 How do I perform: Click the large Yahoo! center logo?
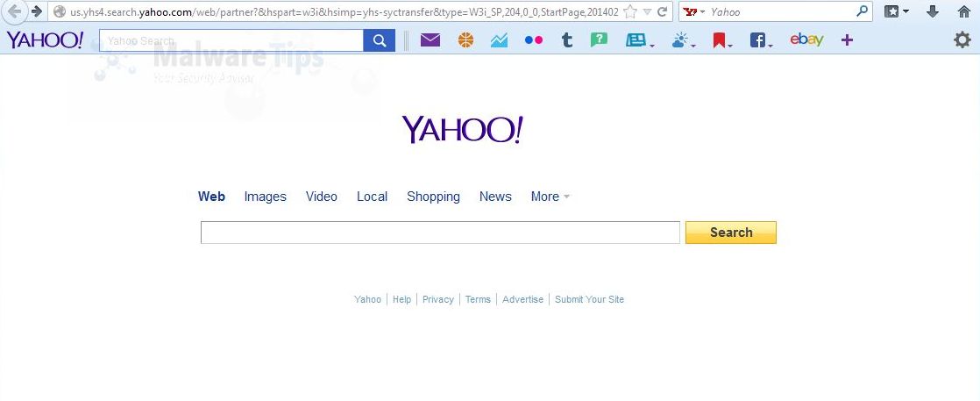coord(463,130)
